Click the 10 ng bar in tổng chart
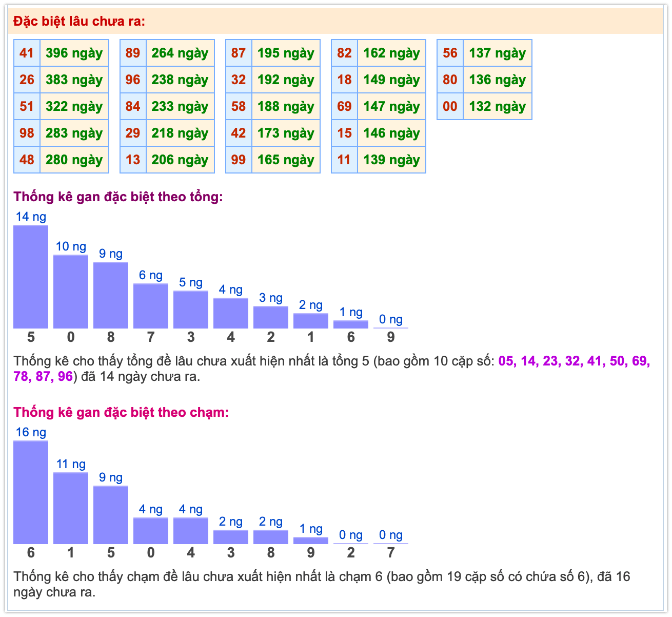672x617 pixels. 71,292
